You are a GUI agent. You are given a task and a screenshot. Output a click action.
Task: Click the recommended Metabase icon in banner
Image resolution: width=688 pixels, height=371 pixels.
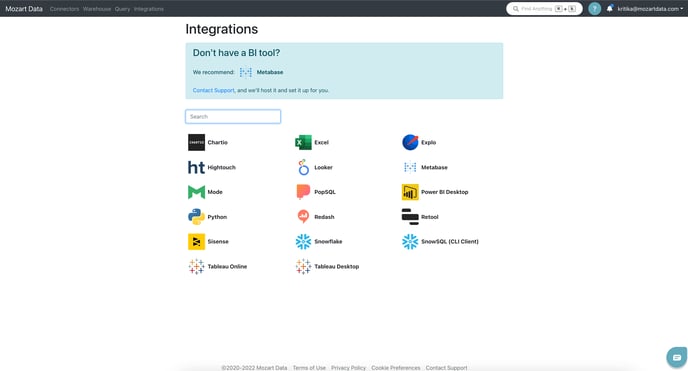[x=246, y=72]
